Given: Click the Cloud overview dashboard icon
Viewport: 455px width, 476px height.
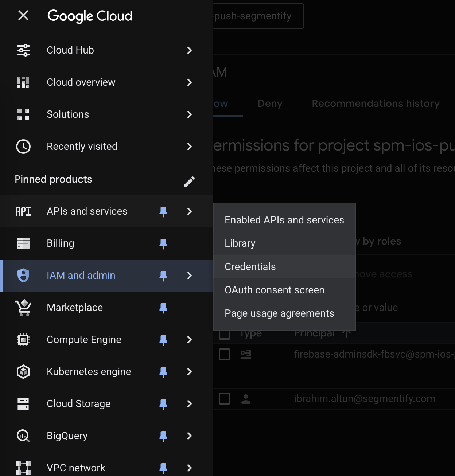Looking at the screenshot, I should point(23,82).
